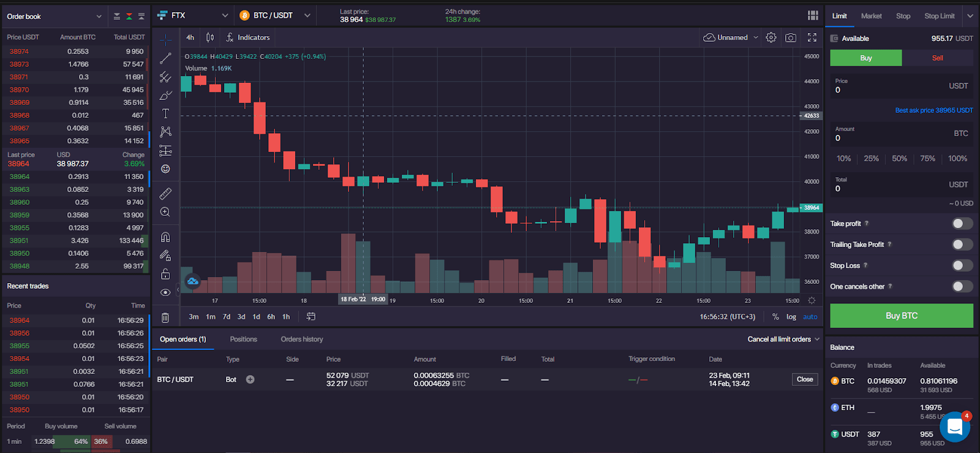Open chart settings gear icon
The image size is (980, 453).
tap(771, 37)
